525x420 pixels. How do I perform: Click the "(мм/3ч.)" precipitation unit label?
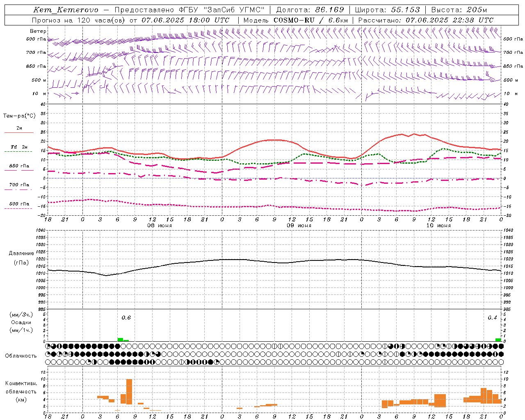click(x=21, y=315)
